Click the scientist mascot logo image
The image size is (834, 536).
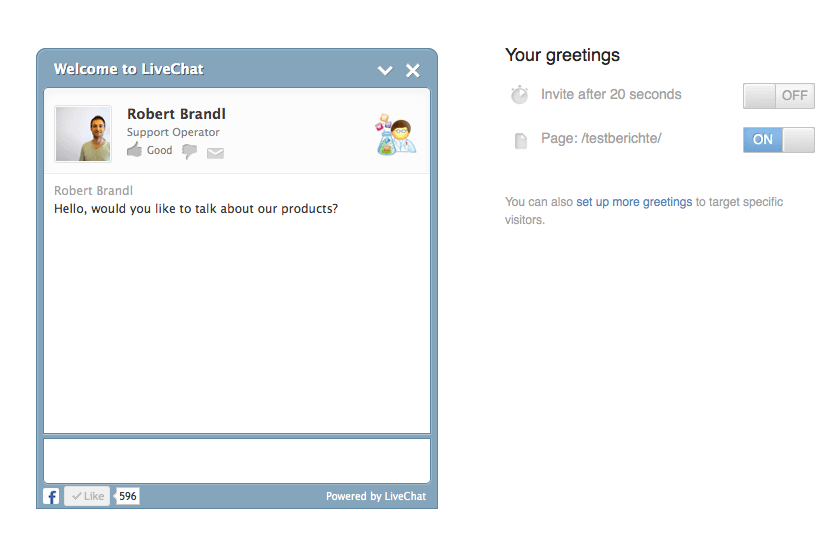(396, 134)
